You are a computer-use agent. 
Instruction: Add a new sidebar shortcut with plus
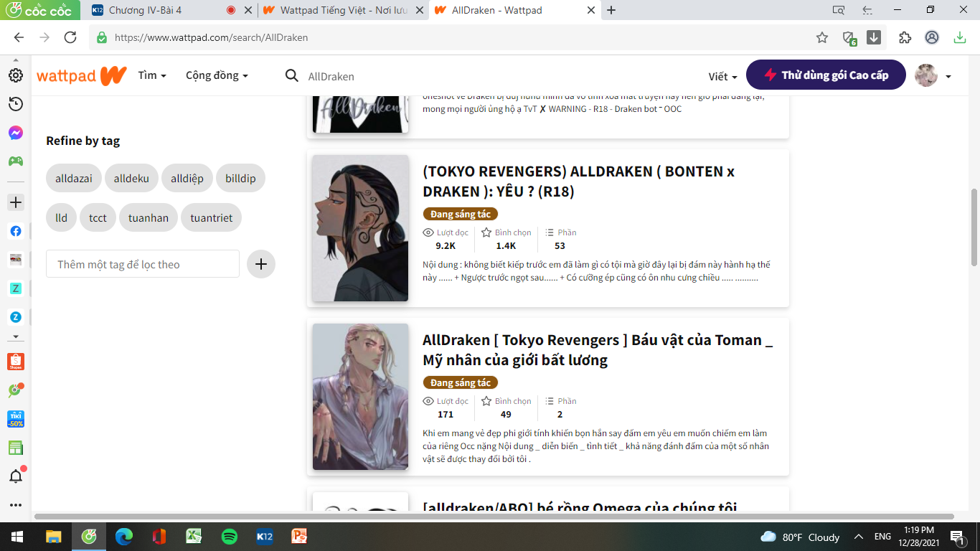coord(16,202)
